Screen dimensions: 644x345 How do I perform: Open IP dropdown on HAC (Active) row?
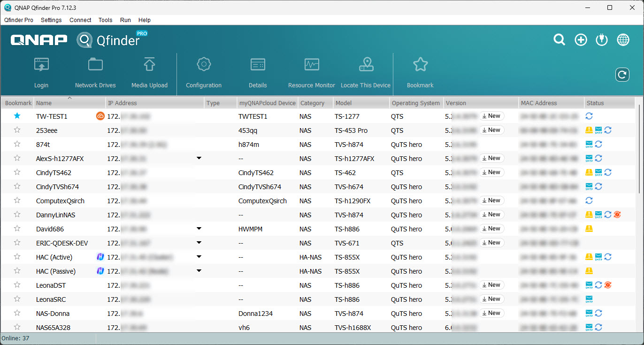[199, 257]
